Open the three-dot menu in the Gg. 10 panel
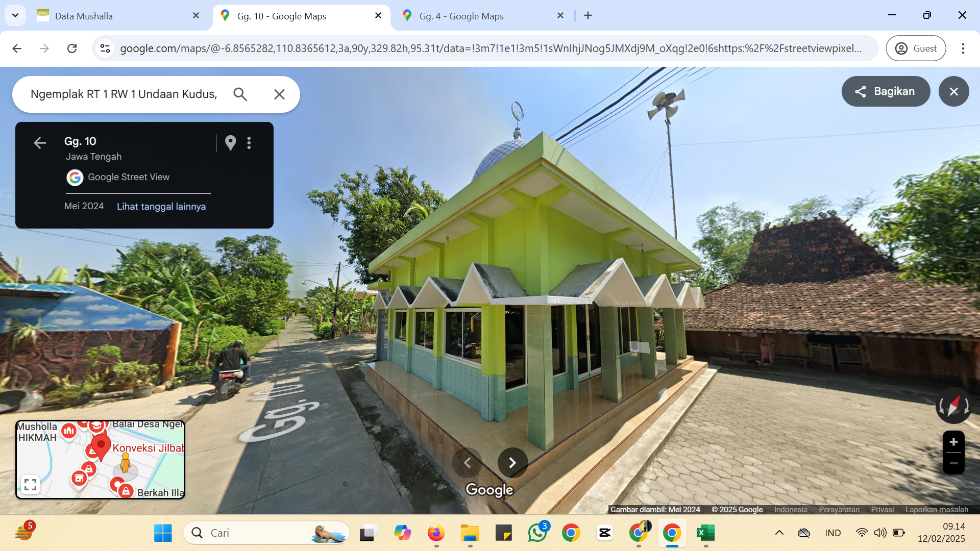The width and height of the screenshot is (980, 551). (249, 143)
